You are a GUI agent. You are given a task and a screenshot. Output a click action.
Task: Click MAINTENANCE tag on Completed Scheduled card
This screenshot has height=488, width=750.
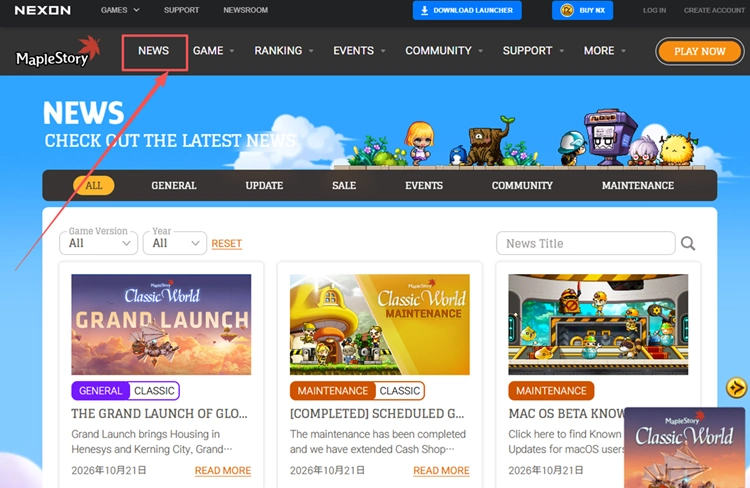(x=332, y=391)
